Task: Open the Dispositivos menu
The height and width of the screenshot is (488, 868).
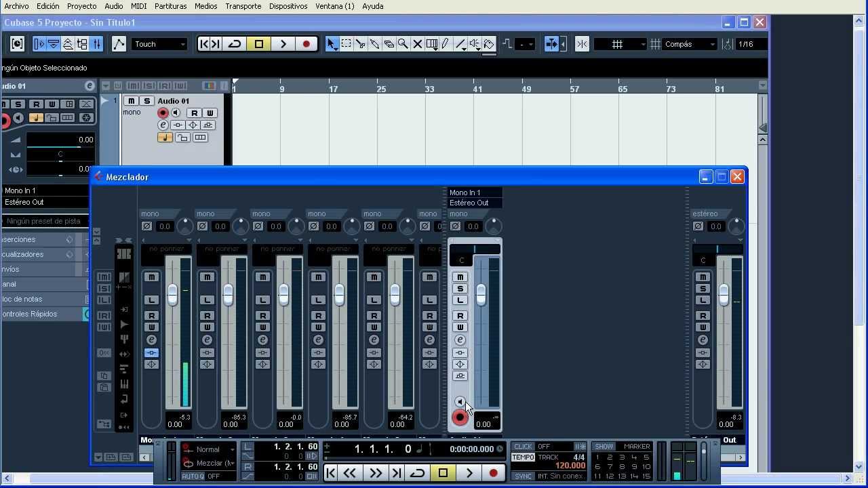Action: point(288,6)
